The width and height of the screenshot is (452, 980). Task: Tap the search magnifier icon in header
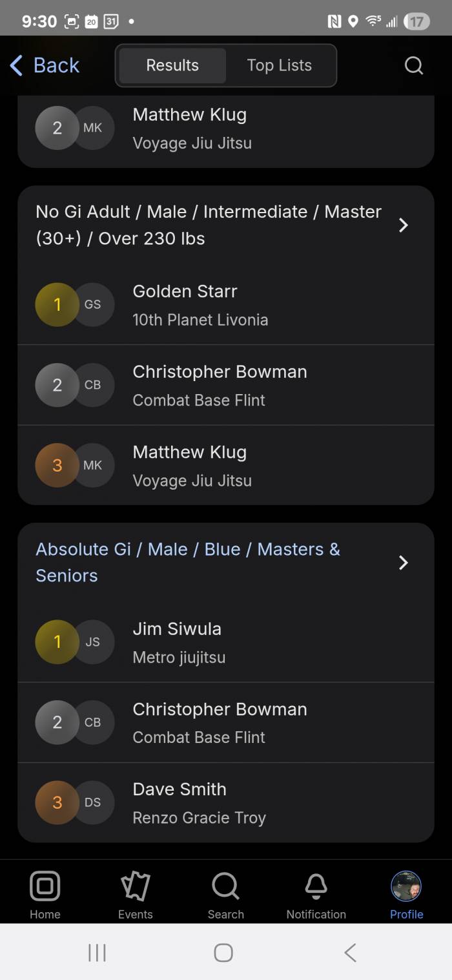[x=413, y=65]
